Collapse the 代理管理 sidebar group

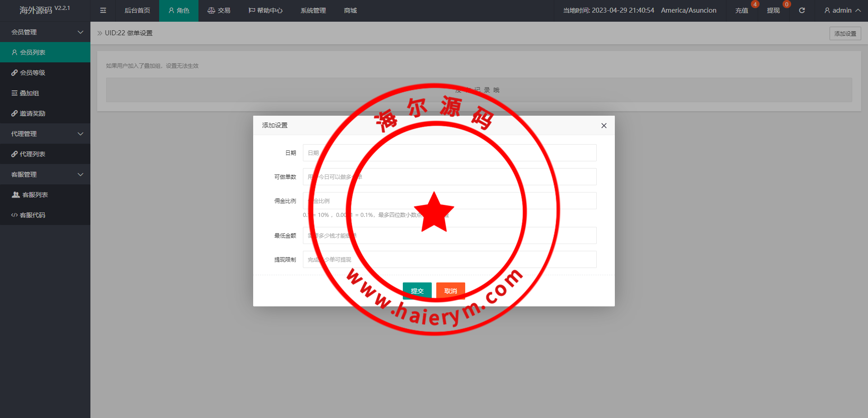[45, 134]
